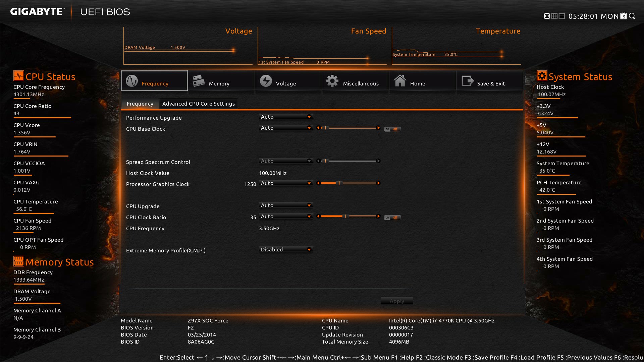Open the Spread Spectrum Control dropdown
Image resolution: width=644 pixels, height=362 pixels.
click(x=286, y=161)
